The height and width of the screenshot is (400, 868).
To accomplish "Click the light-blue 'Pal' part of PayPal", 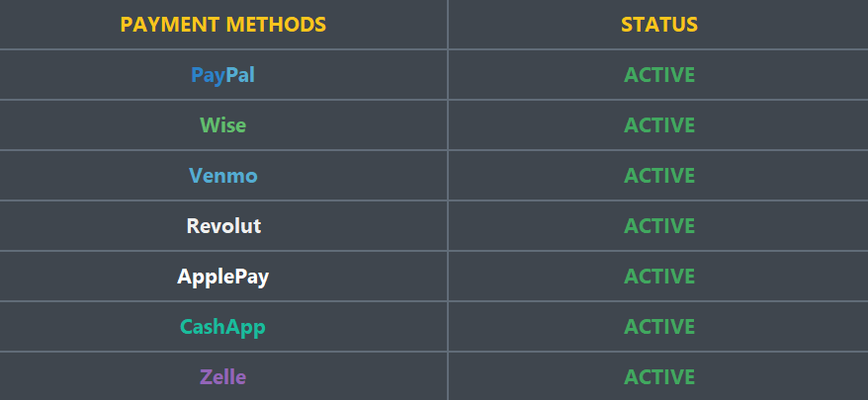I will (x=240, y=75).
